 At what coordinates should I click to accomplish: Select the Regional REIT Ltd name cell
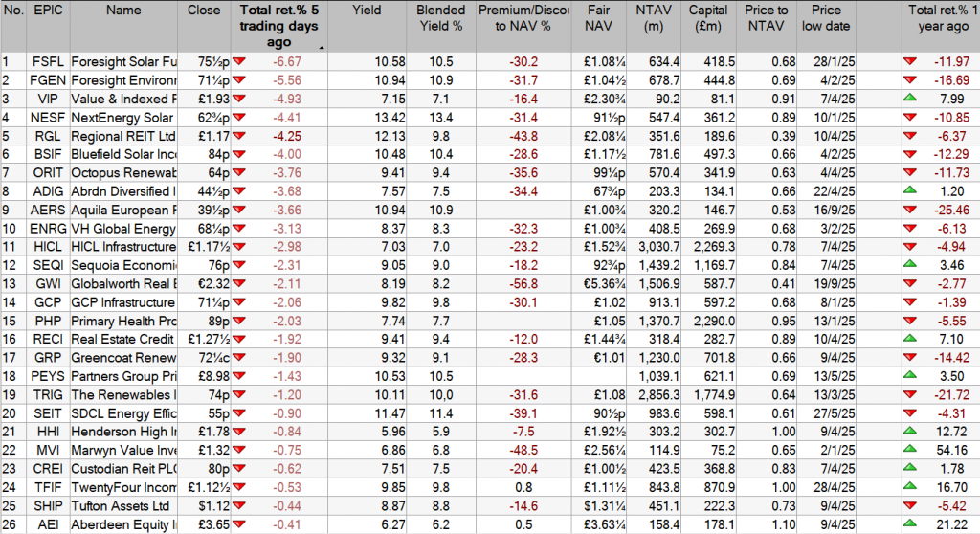pos(123,136)
